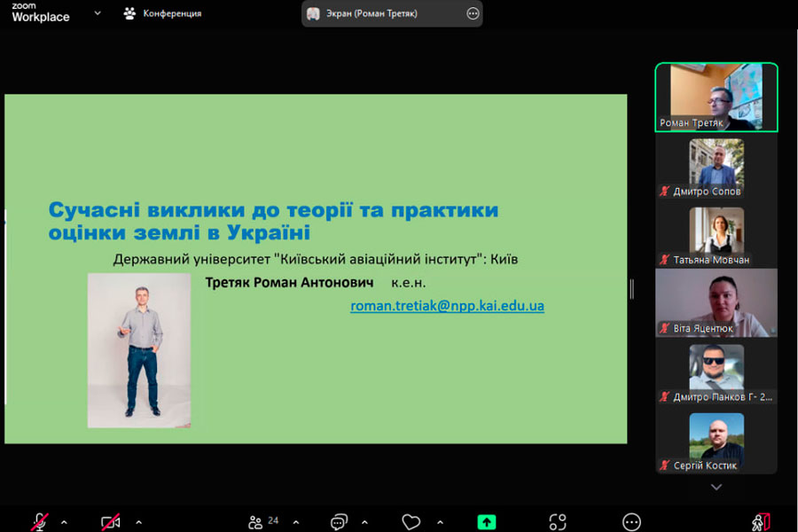Leave the meeting icon
The width and height of the screenshot is (798, 532).
tap(762, 522)
